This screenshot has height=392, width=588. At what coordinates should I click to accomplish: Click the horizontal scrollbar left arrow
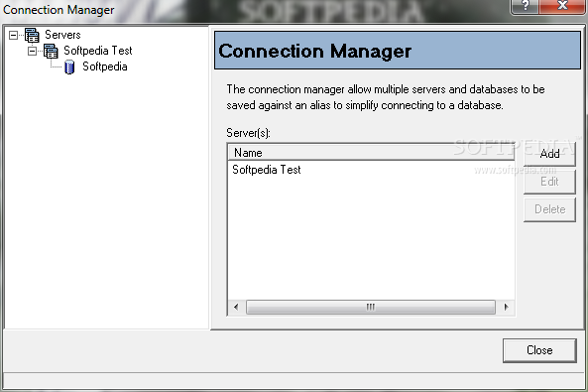(x=236, y=307)
